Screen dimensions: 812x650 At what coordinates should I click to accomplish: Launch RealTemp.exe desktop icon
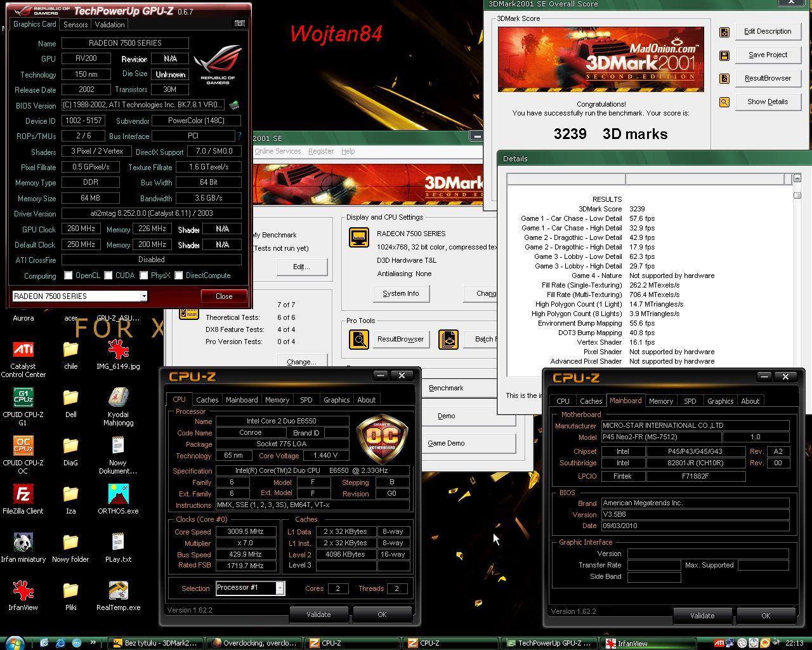pos(118,596)
